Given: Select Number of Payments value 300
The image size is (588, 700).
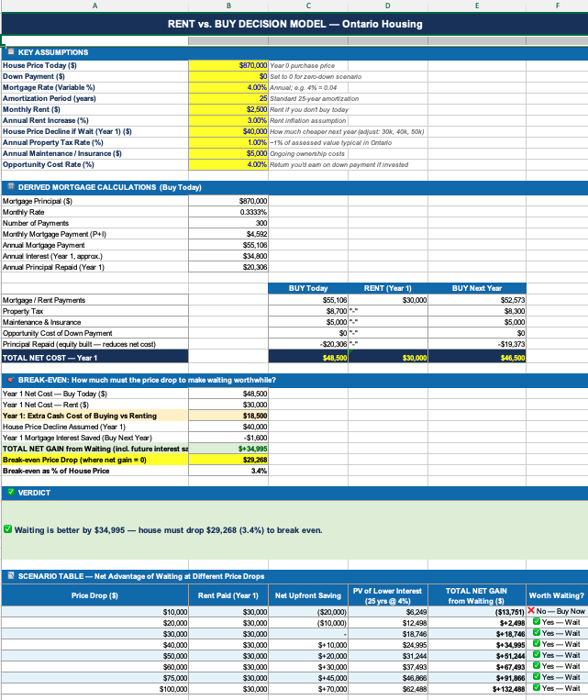Looking at the screenshot, I should [228, 223].
